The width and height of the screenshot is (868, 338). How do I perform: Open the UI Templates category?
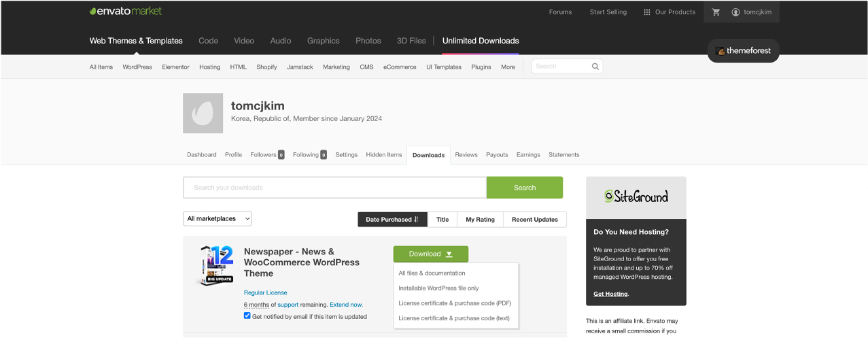point(444,67)
